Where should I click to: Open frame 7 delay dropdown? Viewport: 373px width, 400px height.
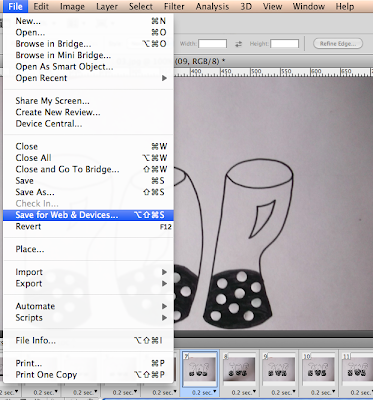pyautogui.click(x=204, y=392)
